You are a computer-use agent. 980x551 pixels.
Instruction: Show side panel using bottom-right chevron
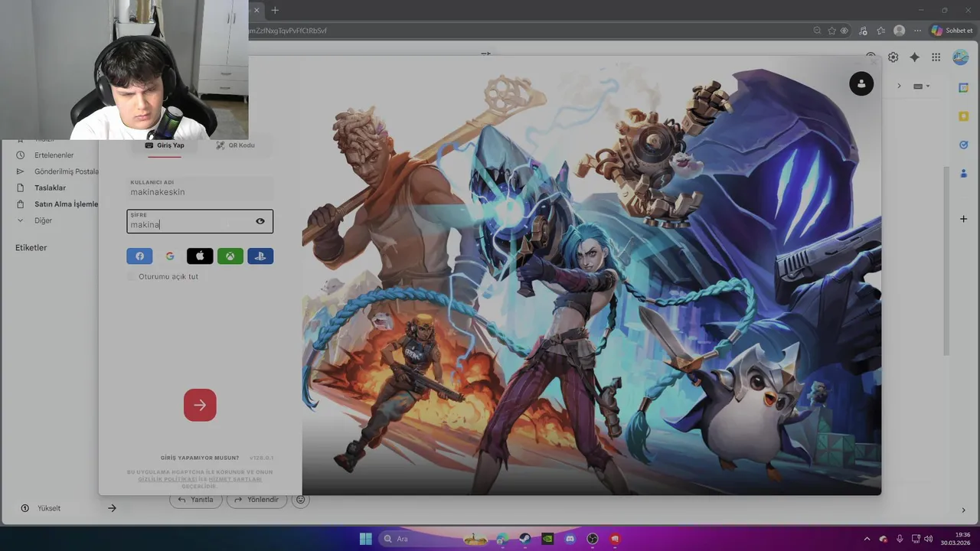pos(964,510)
